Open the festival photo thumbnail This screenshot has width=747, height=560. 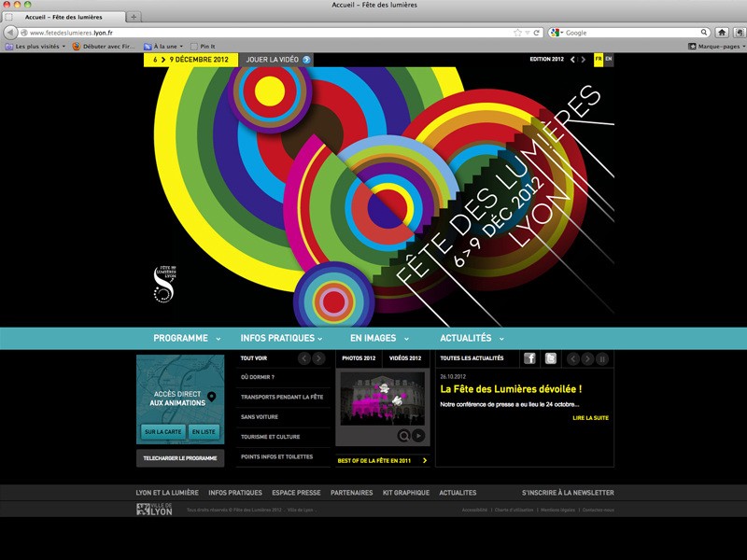coord(383,399)
